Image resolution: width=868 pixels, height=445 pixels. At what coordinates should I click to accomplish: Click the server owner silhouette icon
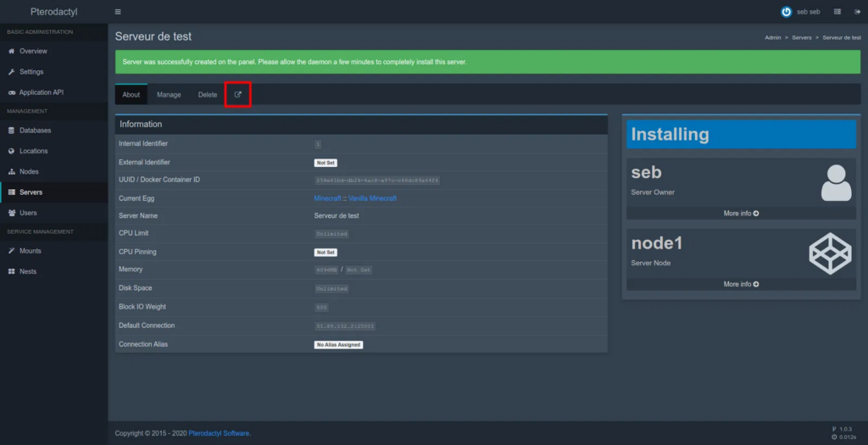coord(836,182)
